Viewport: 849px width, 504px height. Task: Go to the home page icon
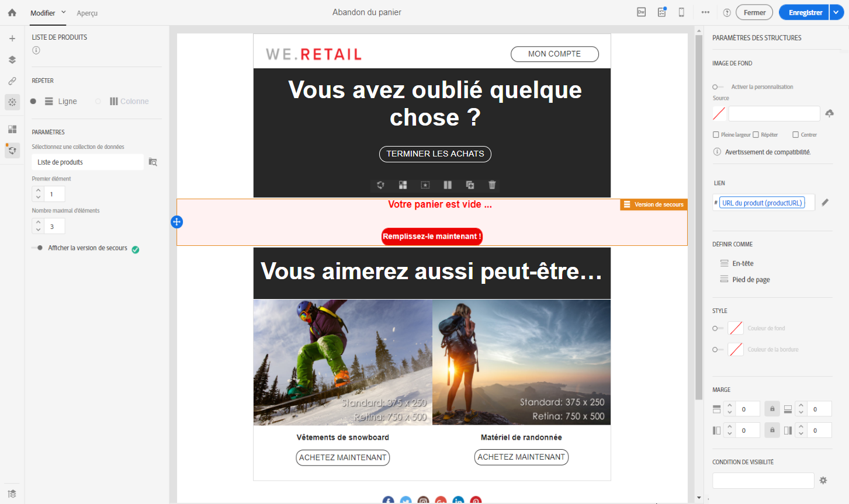click(x=12, y=12)
